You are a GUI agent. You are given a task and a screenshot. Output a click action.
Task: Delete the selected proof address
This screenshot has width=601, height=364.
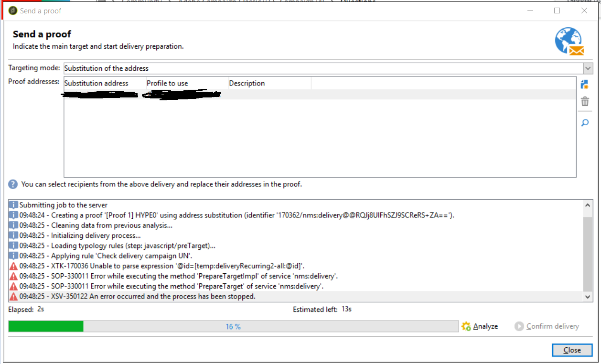click(585, 101)
